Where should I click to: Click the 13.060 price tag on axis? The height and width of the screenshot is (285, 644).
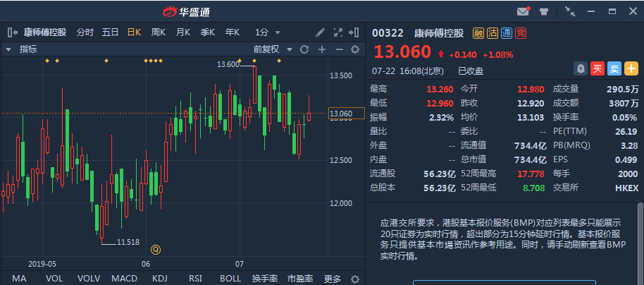(x=347, y=113)
